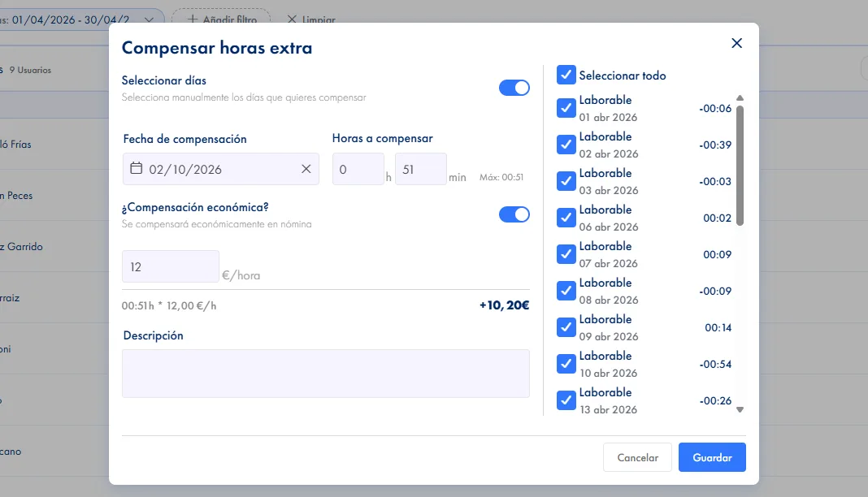Click the scroll down arrow of days list
The height and width of the screenshot is (497, 868).
740,409
